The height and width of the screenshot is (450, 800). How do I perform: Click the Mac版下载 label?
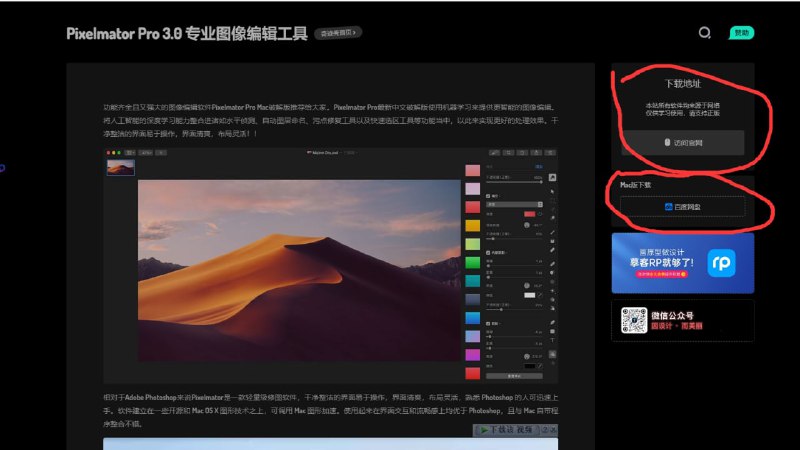(635, 185)
